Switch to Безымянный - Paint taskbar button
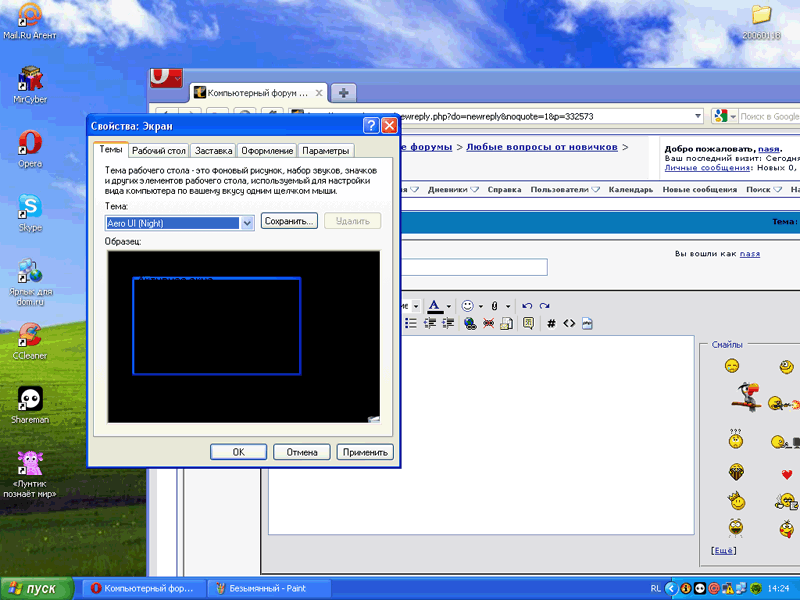 click(x=269, y=588)
